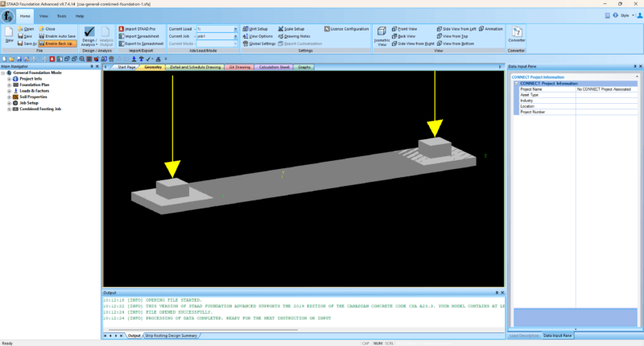Switch to Side View from Right
This screenshot has height=346, width=644.
click(413, 43)
